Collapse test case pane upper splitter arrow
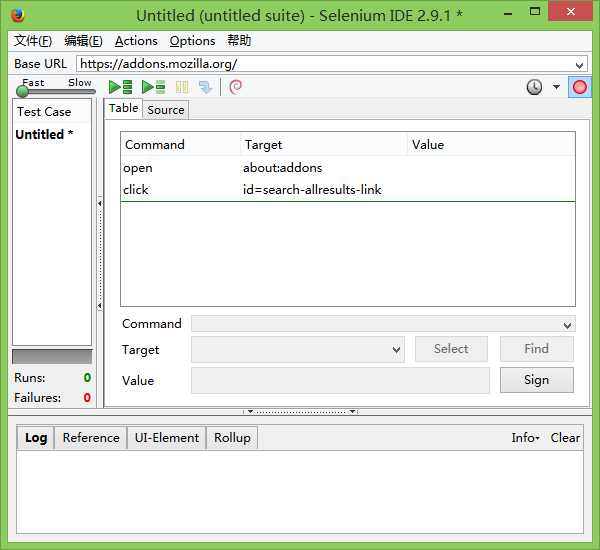This screenshot has height=550, width=600. coord(99,203)
